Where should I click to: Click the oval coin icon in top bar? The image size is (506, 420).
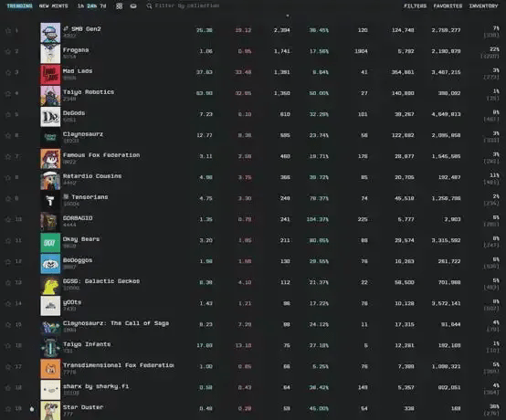133,6
